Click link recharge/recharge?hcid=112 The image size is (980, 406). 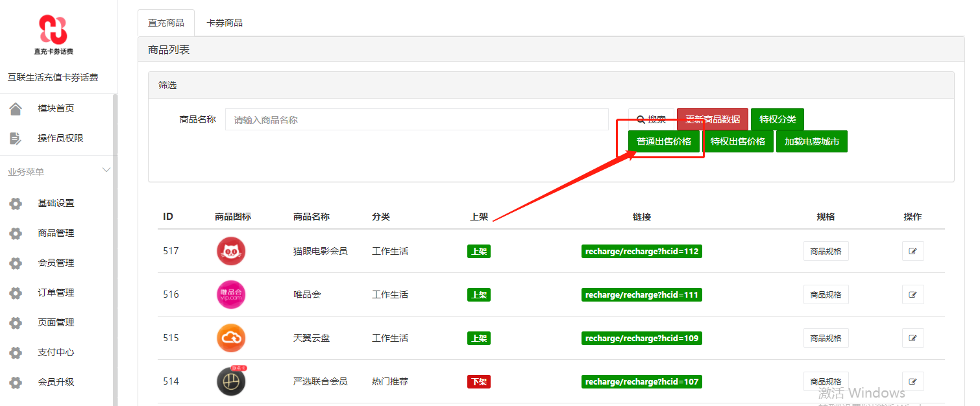pos(642,252)
